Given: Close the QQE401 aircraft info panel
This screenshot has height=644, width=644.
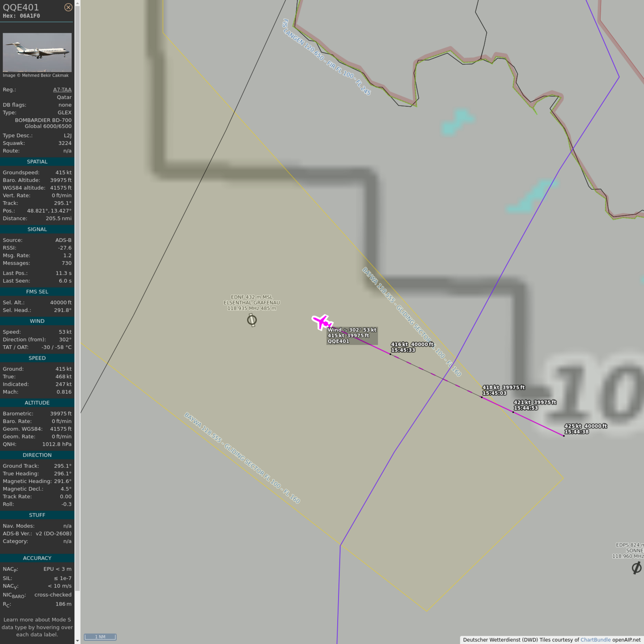Looking at the screenshot, I should click(68, 7).
